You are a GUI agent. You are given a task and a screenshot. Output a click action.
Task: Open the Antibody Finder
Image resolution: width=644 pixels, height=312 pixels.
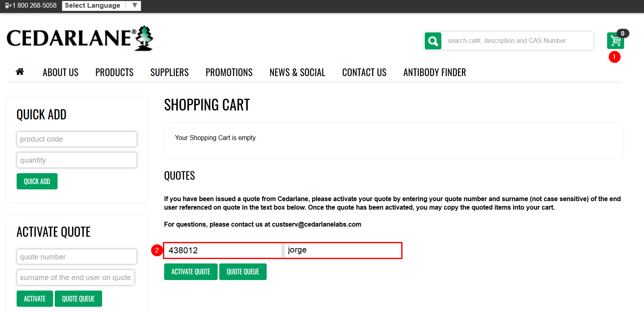(434, 72)
